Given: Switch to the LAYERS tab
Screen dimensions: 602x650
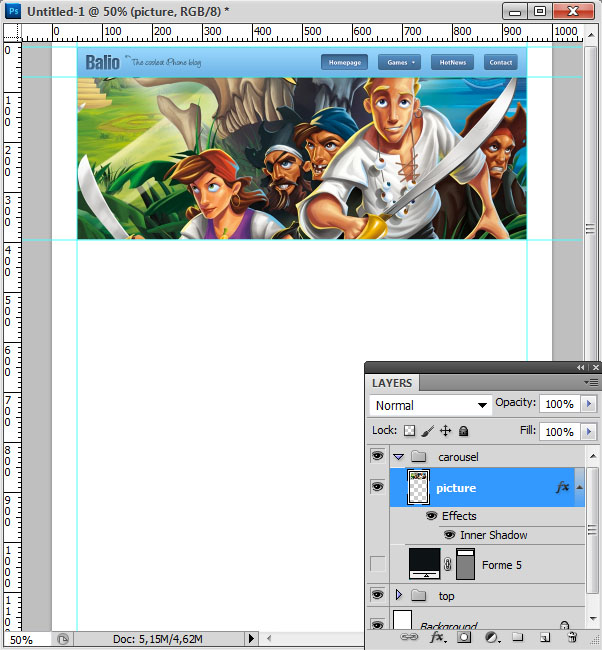Looking at the screenshot, I should 392,383.
